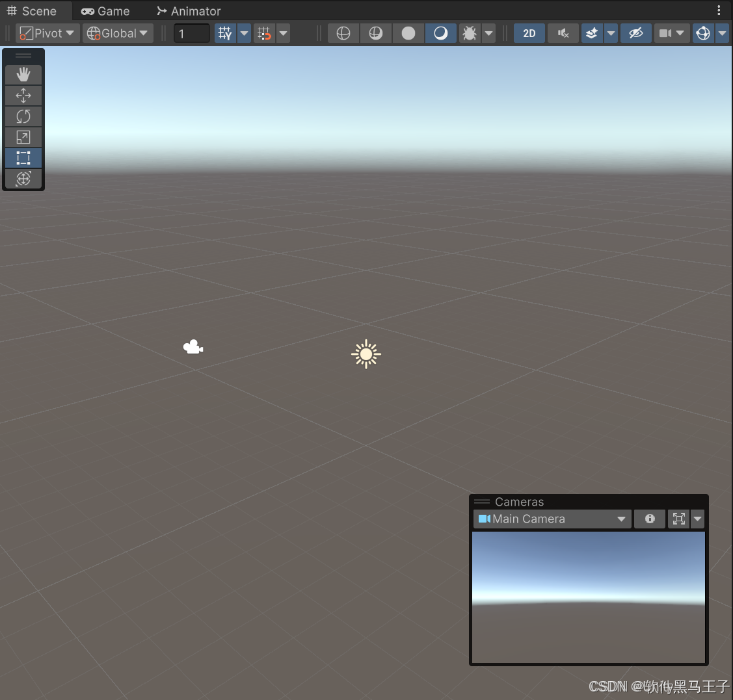
Task: Click the Cameras overlay drag handle
Action: click(x=482, y=502)
